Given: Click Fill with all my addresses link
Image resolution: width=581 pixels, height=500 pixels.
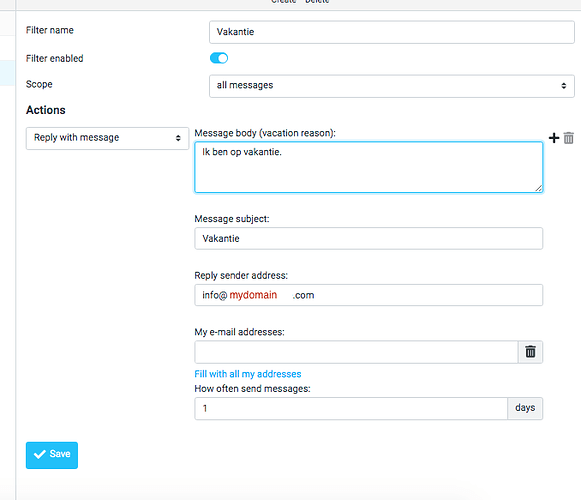Looking at the screenshot, I should point(248,374).
